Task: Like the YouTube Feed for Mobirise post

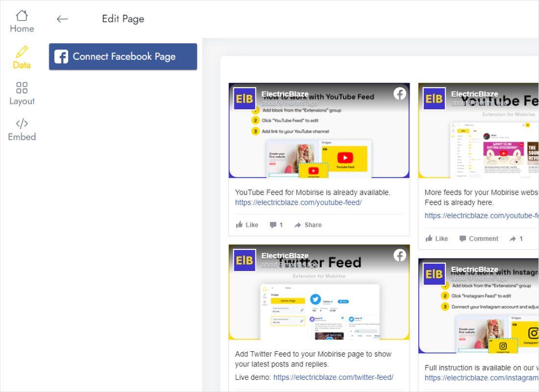Action: click(247, 225)
